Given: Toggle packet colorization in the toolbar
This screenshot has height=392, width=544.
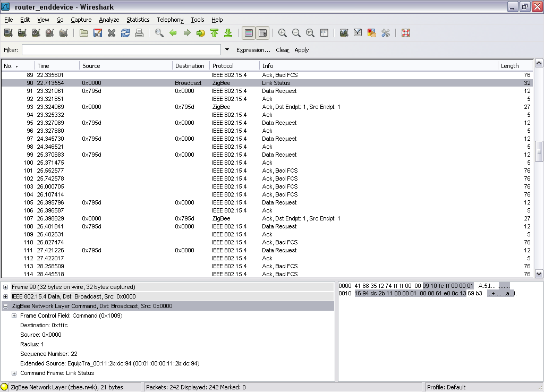Looking at the screenshot, I should 248,32.
